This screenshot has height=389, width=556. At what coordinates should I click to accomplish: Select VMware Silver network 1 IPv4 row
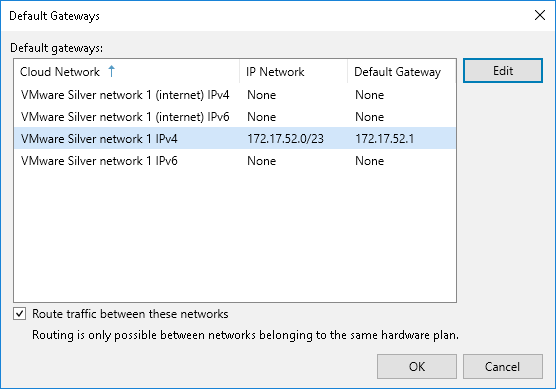(x=235, y=138)
